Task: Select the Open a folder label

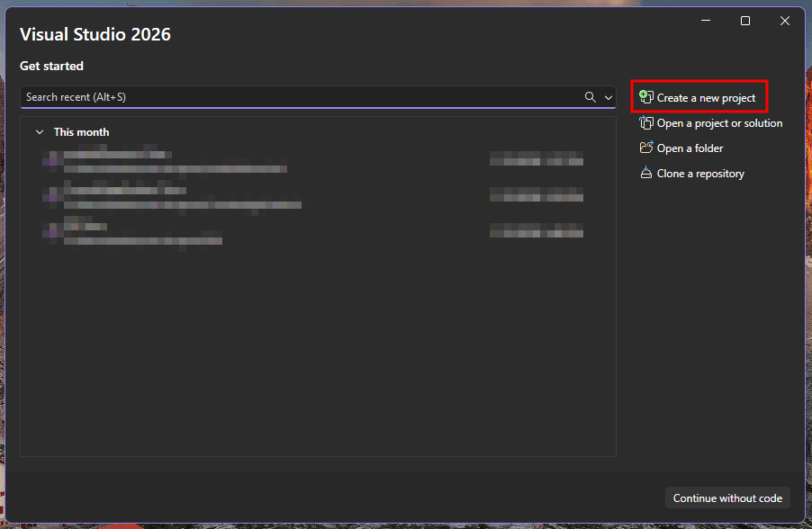Action: click(x=690, y=148)
